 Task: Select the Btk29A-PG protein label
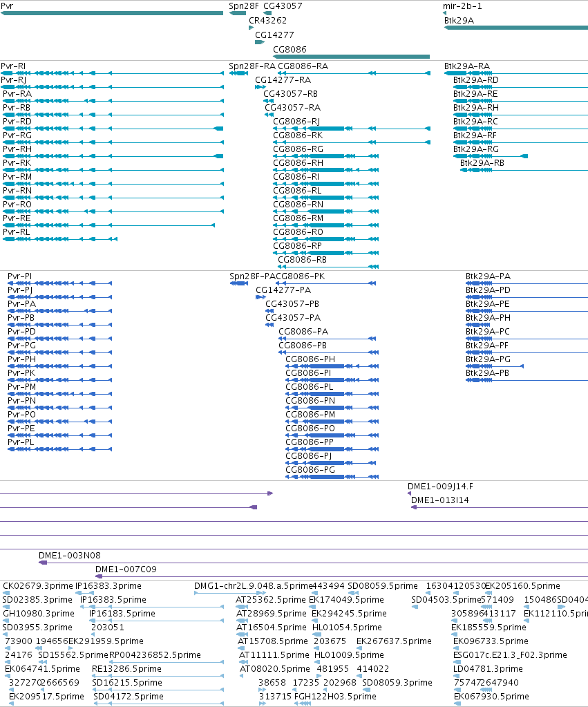tap(488, 359)
